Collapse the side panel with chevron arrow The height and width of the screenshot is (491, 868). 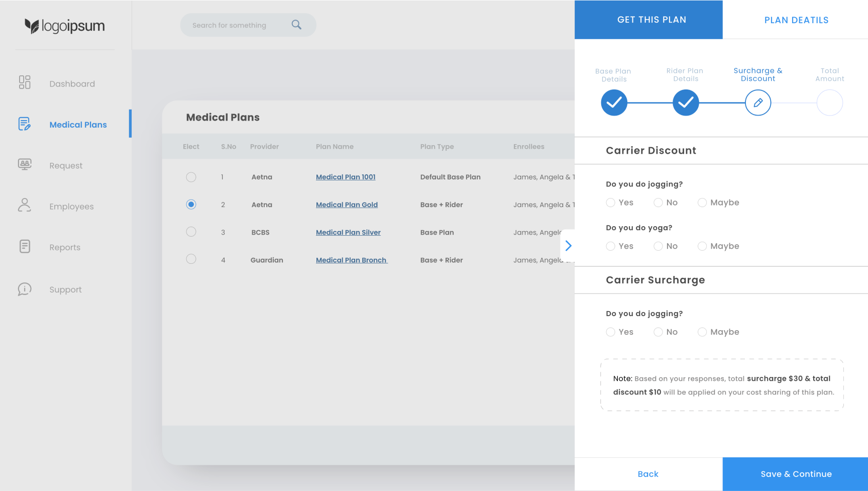point(568,246)
